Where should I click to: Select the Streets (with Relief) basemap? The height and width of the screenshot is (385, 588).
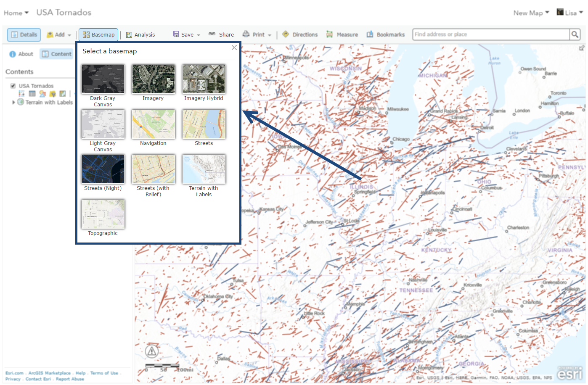154,169
